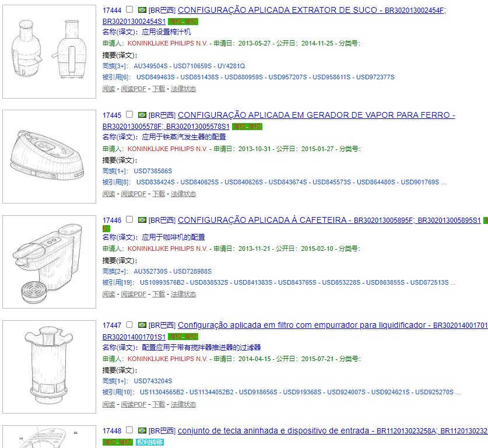Viewport: 488px width, 448px height.
Task: Open citing patent USD849463S
Action: click(156, 77)
